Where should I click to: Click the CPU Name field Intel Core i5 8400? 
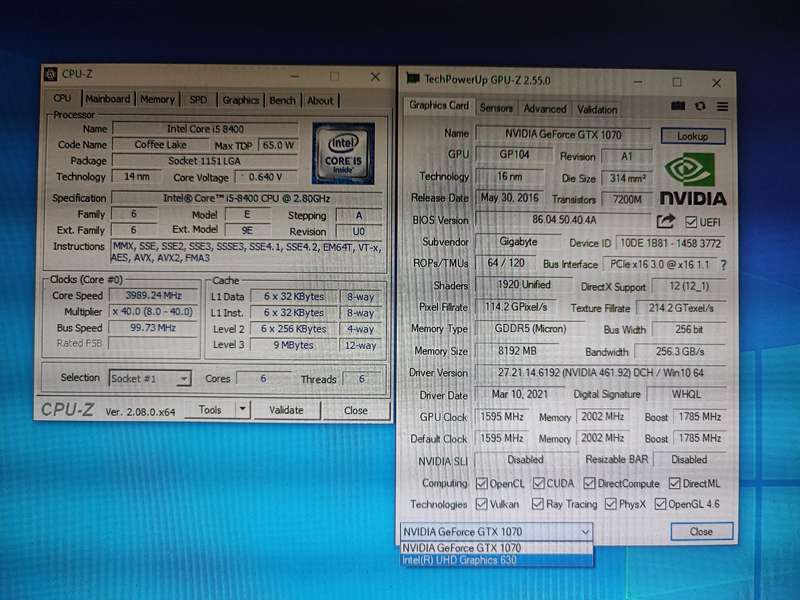205,129
